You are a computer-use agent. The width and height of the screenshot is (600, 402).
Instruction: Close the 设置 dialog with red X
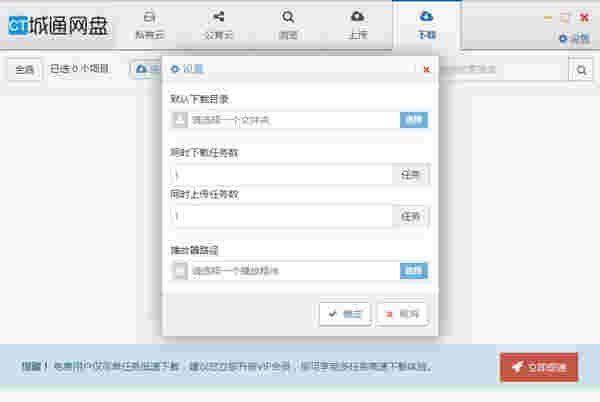(427, 69)
